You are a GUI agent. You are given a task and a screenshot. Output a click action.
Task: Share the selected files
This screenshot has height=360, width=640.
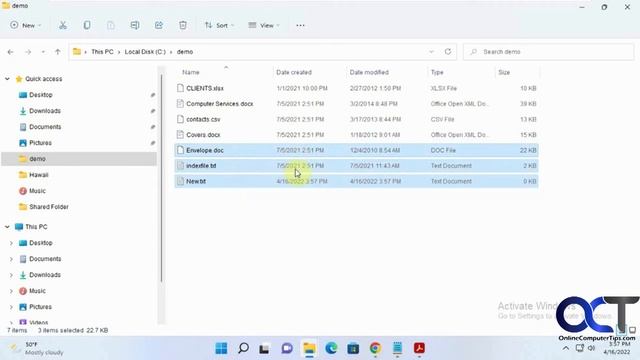(159, 25)
